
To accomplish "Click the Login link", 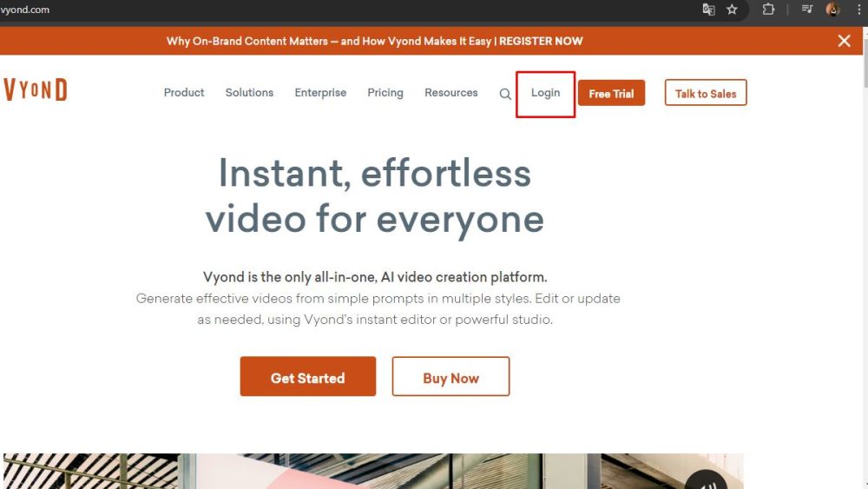I will click(546, 93).
